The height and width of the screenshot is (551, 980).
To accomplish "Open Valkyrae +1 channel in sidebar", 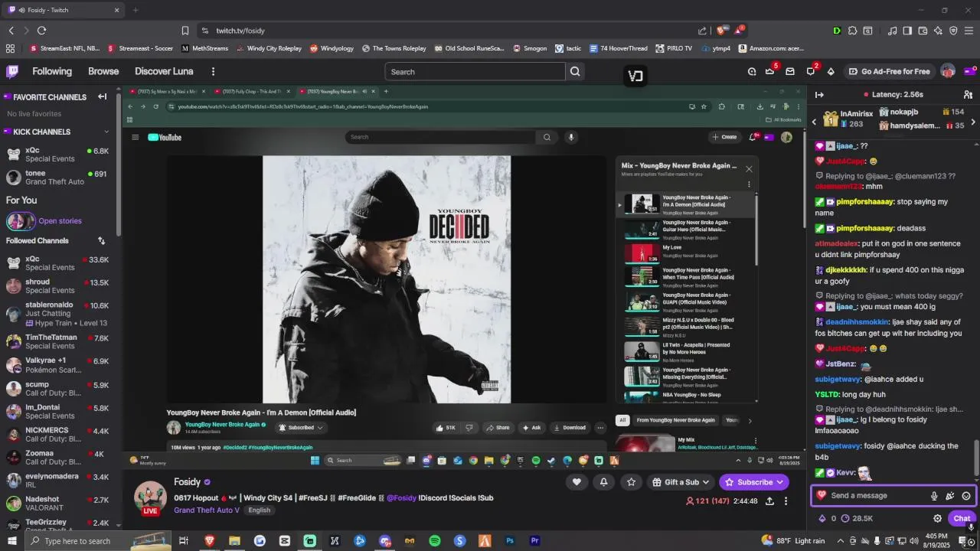I will coord(58,365).
